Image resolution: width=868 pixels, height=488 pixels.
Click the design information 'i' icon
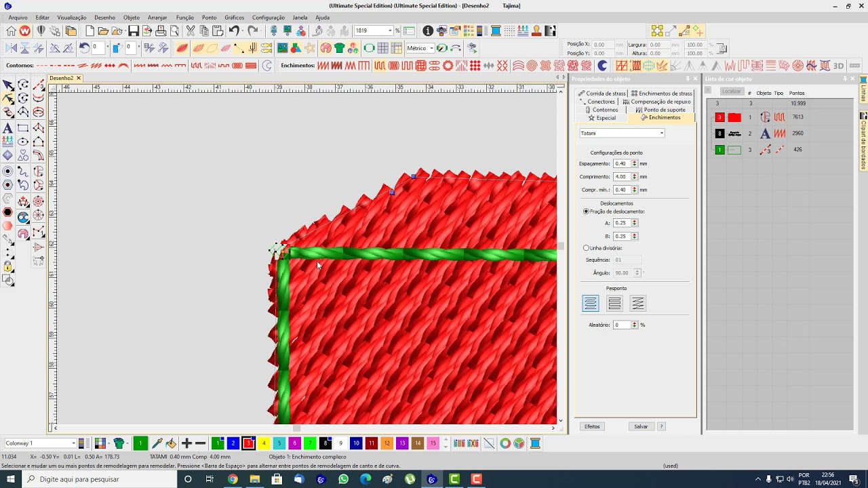(x=428, y=30)
